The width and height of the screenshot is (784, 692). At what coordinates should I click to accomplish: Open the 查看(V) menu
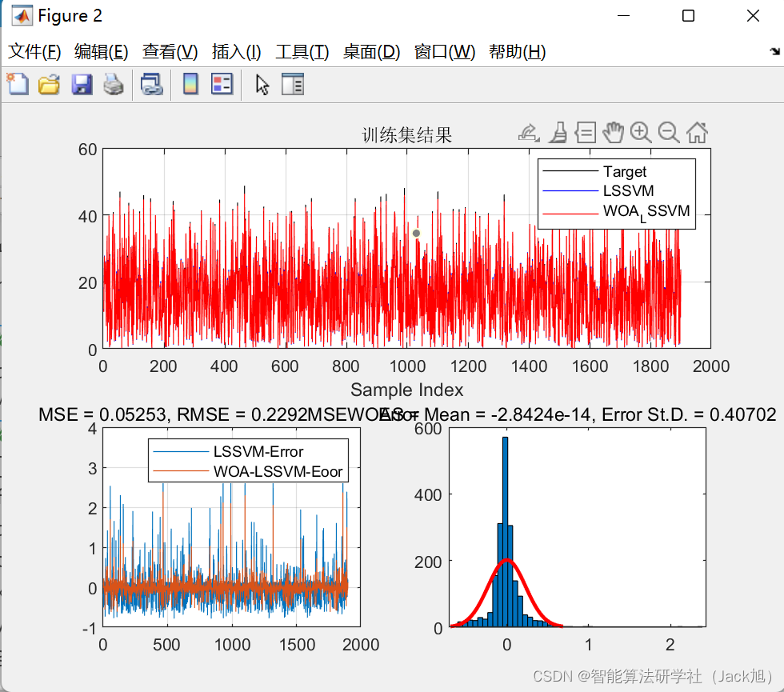tap(170, 51)
